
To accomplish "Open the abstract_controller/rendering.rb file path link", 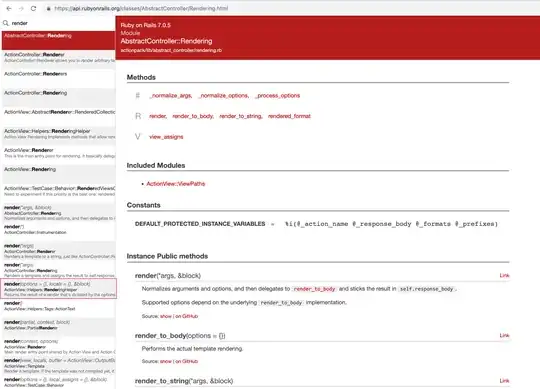I will pos(171,50).
